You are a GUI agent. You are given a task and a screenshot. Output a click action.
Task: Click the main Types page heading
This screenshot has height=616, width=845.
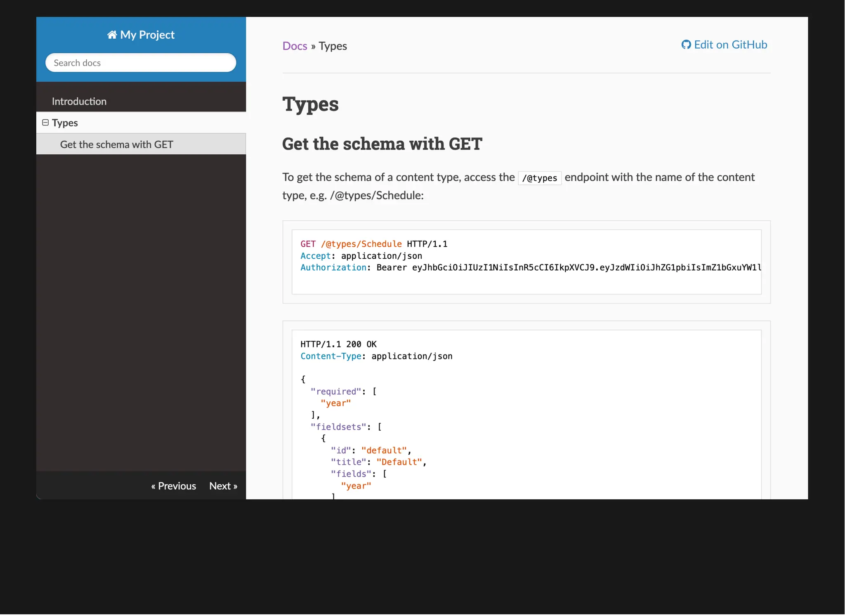pyautogui.click(x=310, y=104)
